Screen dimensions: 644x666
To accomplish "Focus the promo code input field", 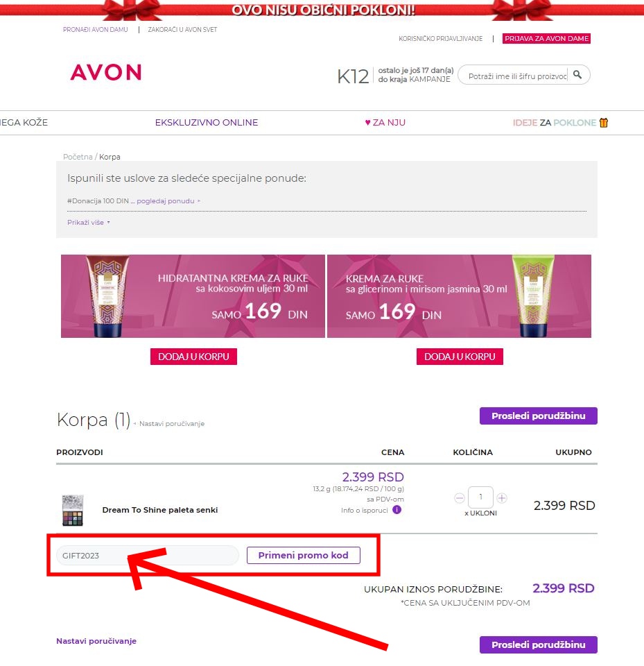I will pyautogui.click(x=148, y=556).
